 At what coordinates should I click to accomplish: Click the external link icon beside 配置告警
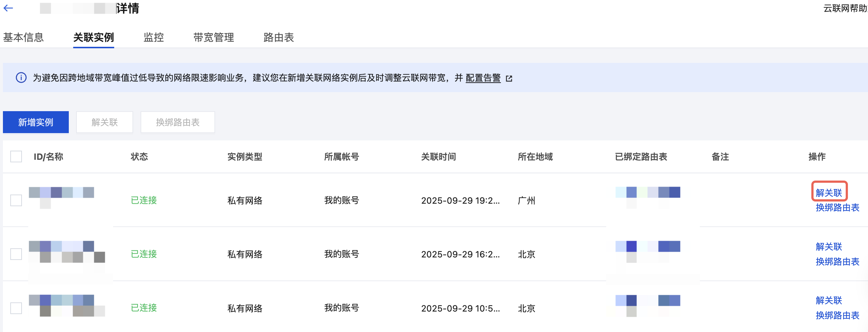pos(509,78)
